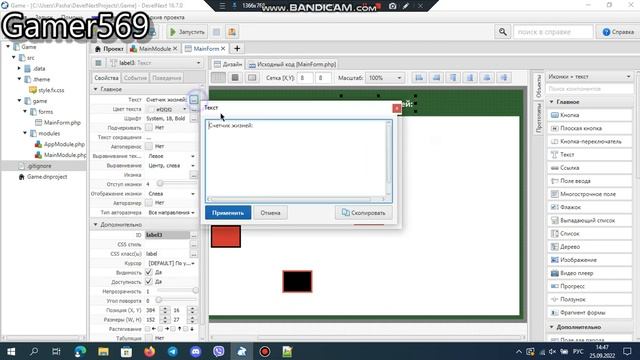
Task: Open the Выравнивание Центр, слева dropdown
Action: tap(171, 165)
